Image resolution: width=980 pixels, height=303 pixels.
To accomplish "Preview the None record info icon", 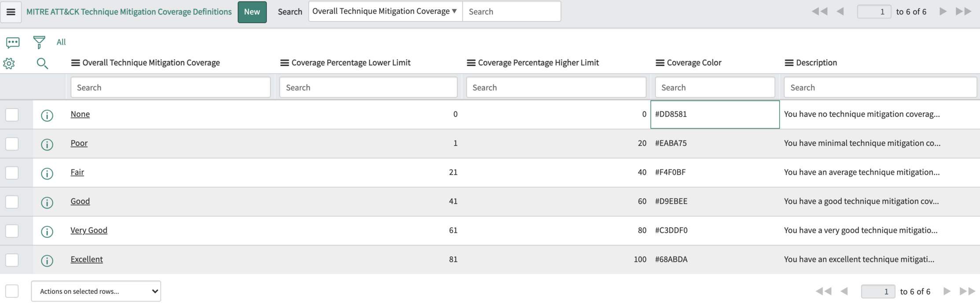I will point(47,115).
